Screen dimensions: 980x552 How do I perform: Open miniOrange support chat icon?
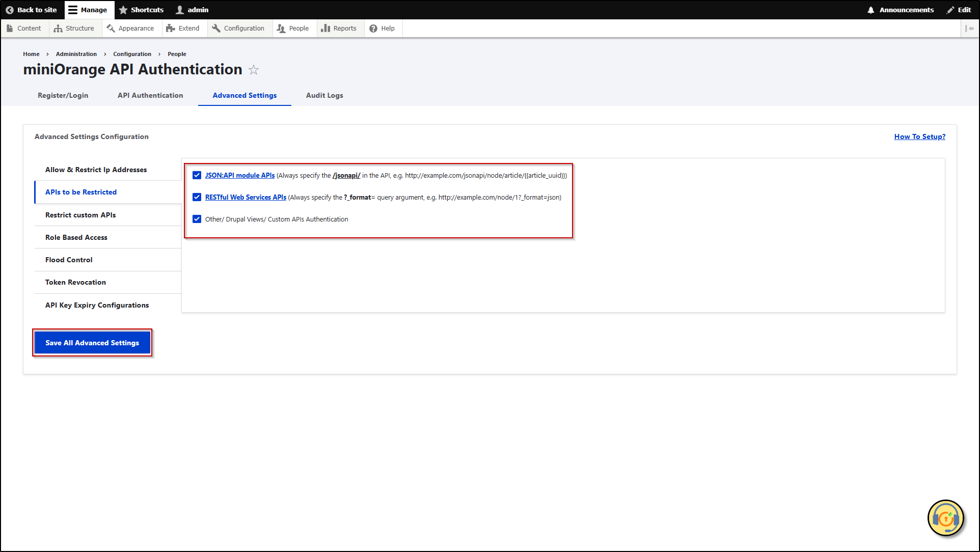tap(946, 518)
